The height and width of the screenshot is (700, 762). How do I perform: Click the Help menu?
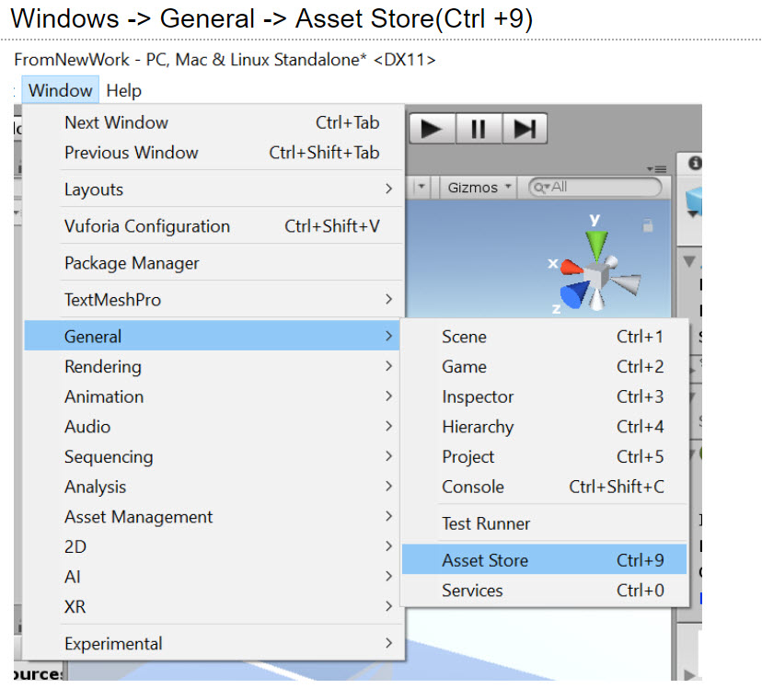(123, 90)
